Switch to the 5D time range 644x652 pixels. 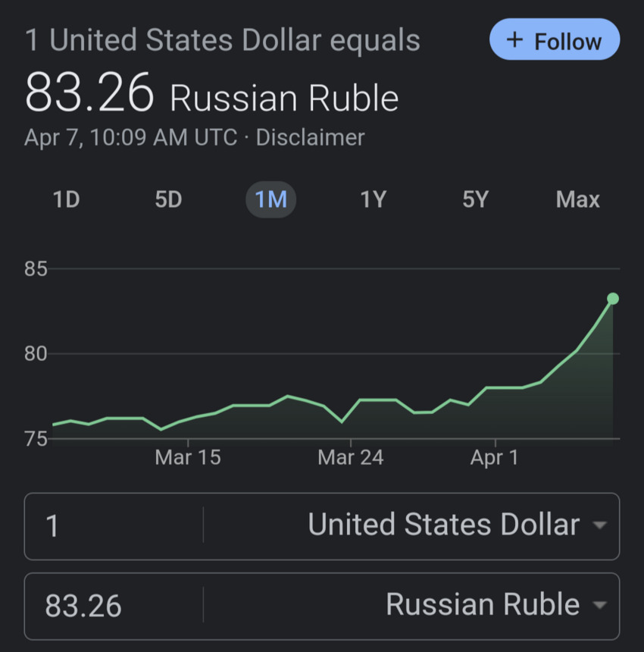point(168,199)
